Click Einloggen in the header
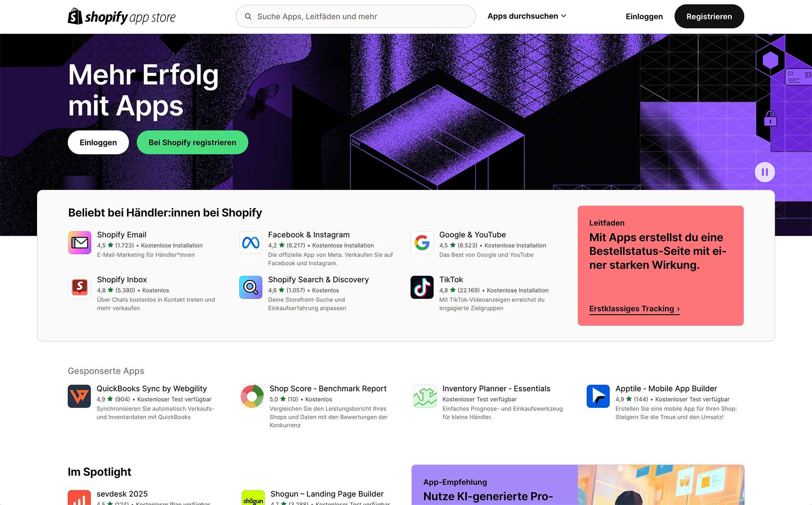812x505 pixels. [x=644, y=17]
